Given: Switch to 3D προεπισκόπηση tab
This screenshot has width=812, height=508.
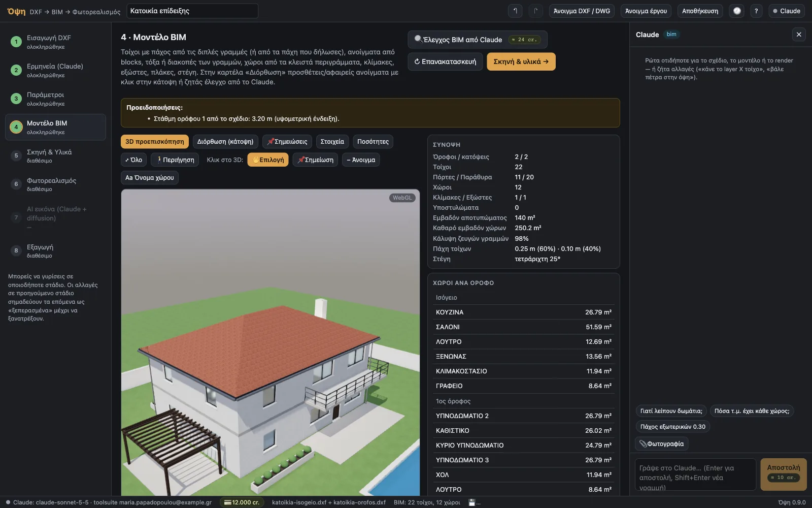Looking at the screenshot, I should tap(155, 142).
